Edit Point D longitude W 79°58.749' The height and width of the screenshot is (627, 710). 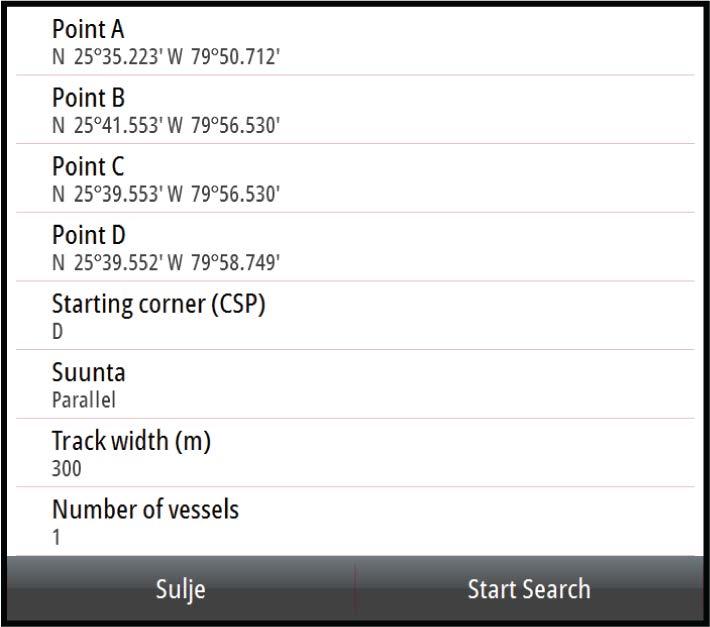[224, 263]
